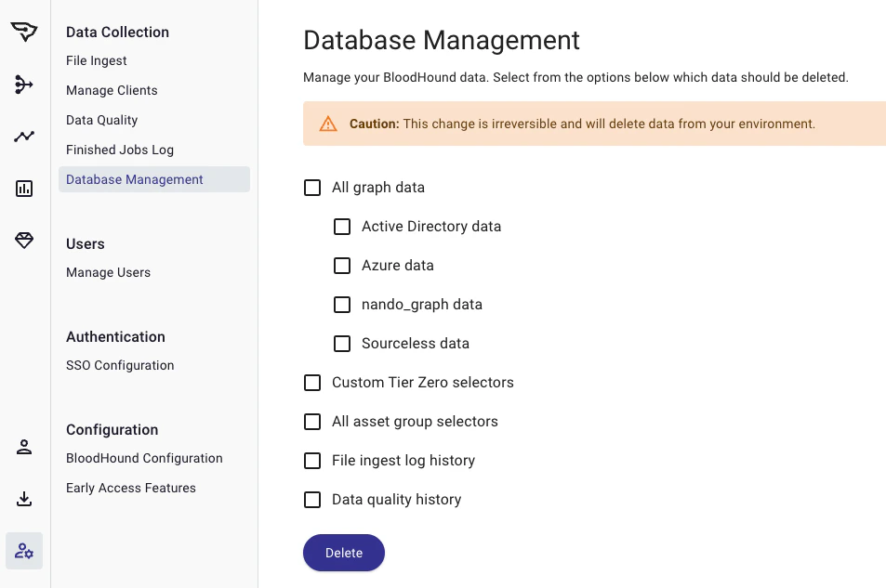This screenshot has width=886, height=588.
Task: Open the pathfinding icon in the sidebar
Action: tap(24, 84)
